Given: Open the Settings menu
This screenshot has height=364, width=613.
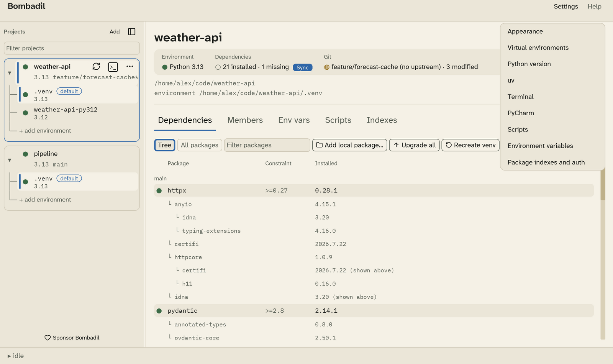Looking at the screenshot, I should [x=566, y=7].
